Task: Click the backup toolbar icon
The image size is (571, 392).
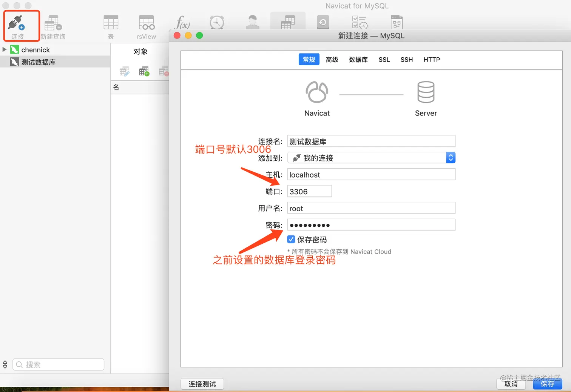Action: click(323, 22)
